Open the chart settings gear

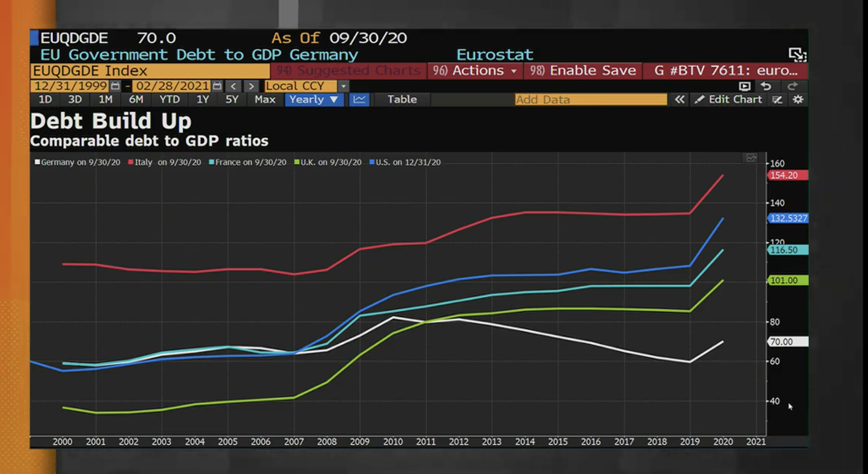pos(798,100)
